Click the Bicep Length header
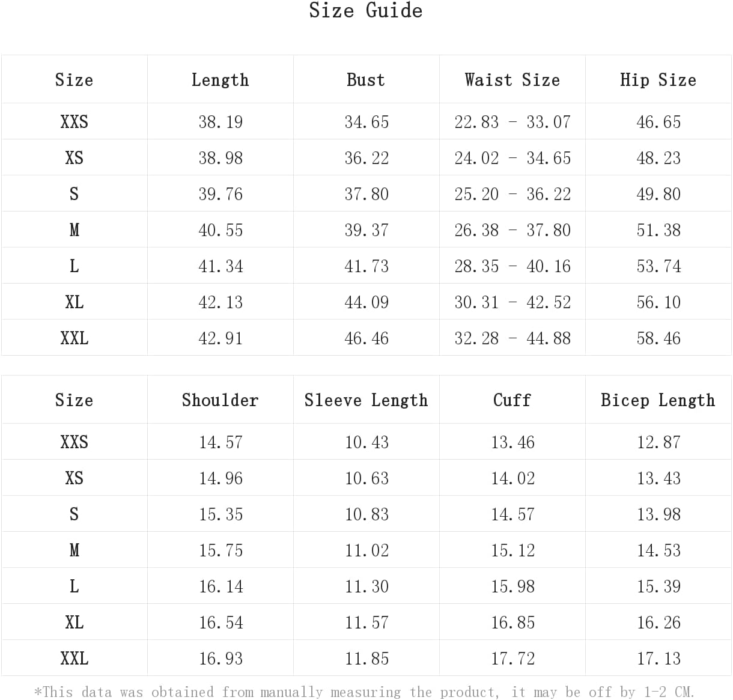The image size is (733, 700). click(x=658, y=400)
